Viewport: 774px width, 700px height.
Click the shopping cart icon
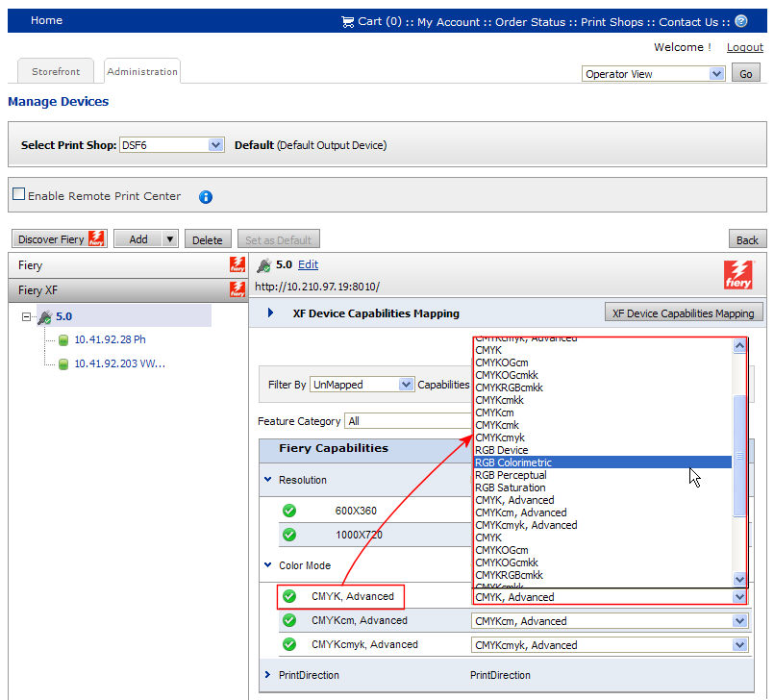[347, 22]
